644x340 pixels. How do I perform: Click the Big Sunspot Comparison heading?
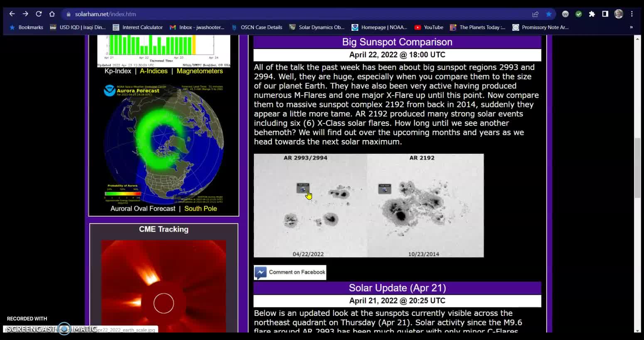(397, 42)
